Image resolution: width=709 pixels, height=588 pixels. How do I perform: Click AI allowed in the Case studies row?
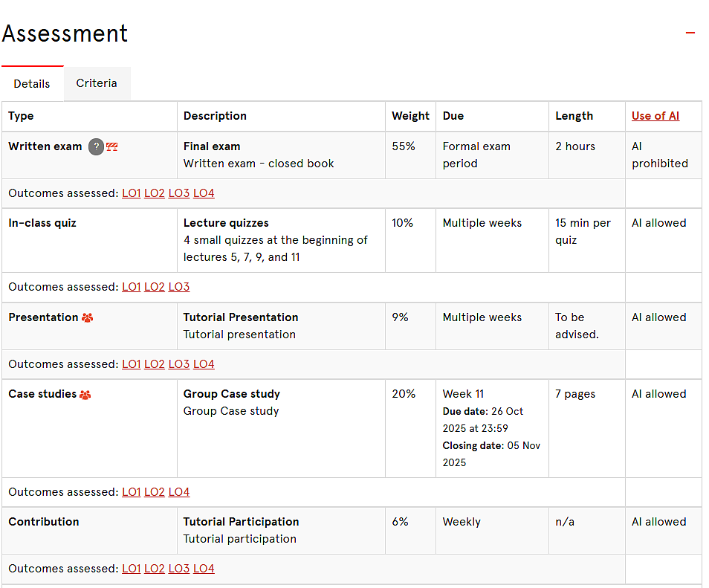click(x=658, y=394)
